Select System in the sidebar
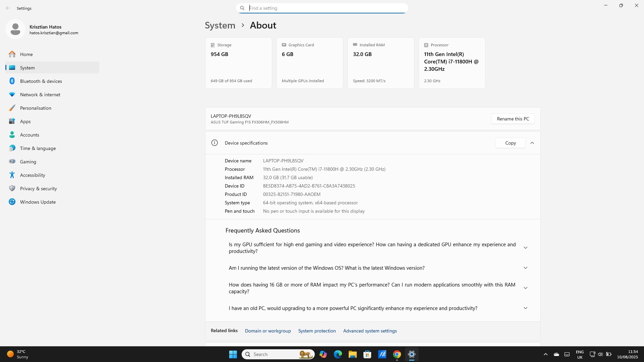Image resolution: width=644 pixels, height=362 pixels. (52, 68)
